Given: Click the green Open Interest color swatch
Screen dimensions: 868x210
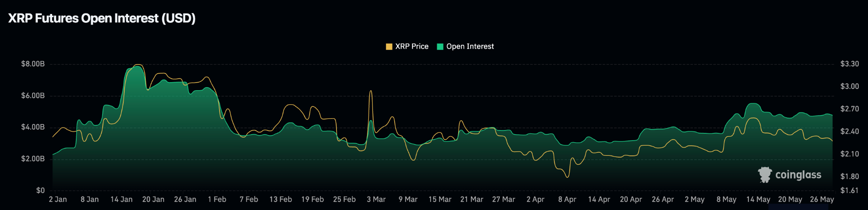Looking at the screenshot, I should [440, 47].
